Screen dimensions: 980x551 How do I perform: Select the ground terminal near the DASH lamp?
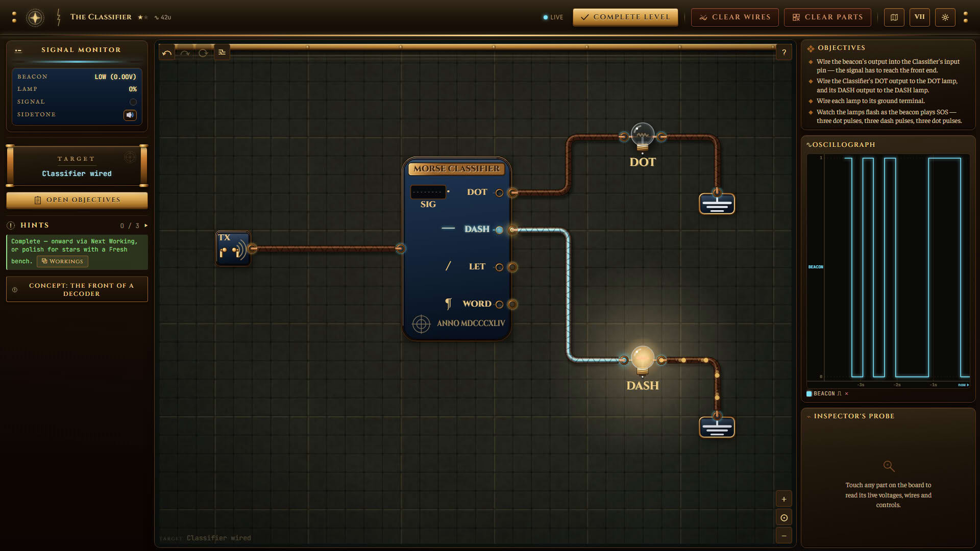pos(717,427)
